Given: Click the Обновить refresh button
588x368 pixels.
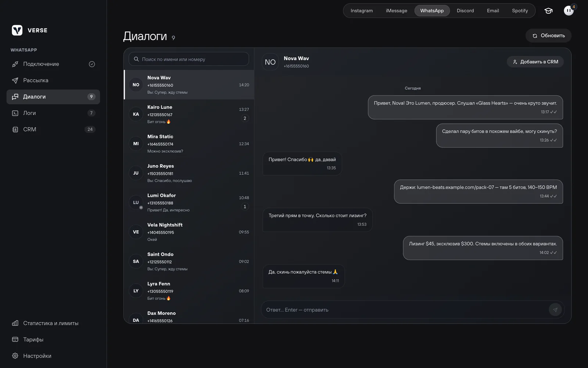Looking at the screenshot, I should click(549, 36).
